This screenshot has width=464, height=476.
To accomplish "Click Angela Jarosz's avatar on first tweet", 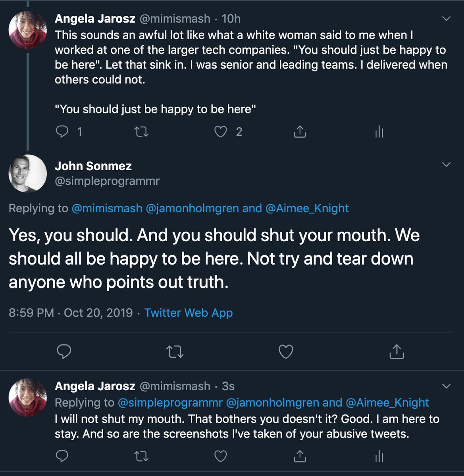I will [x=28, y=30].
